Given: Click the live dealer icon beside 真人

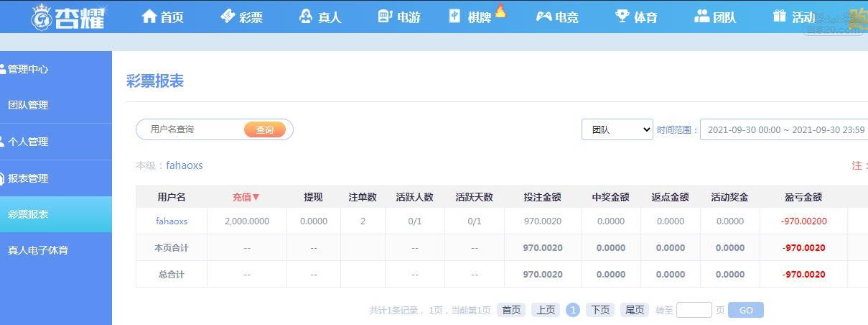Looking at the screenshot, I should pos(306,16).
